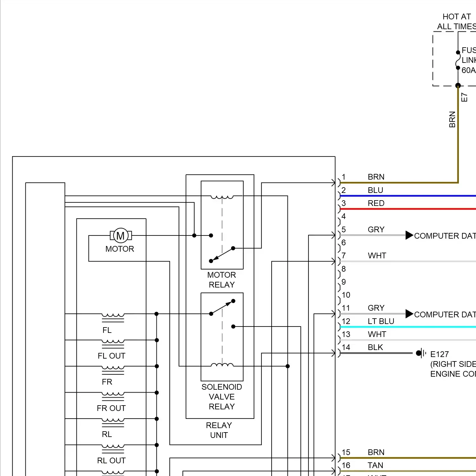Click the COMPUTER DATA arrow at pin 5
This screenshot has height=476, width=476.
click(x=409, y=235)
